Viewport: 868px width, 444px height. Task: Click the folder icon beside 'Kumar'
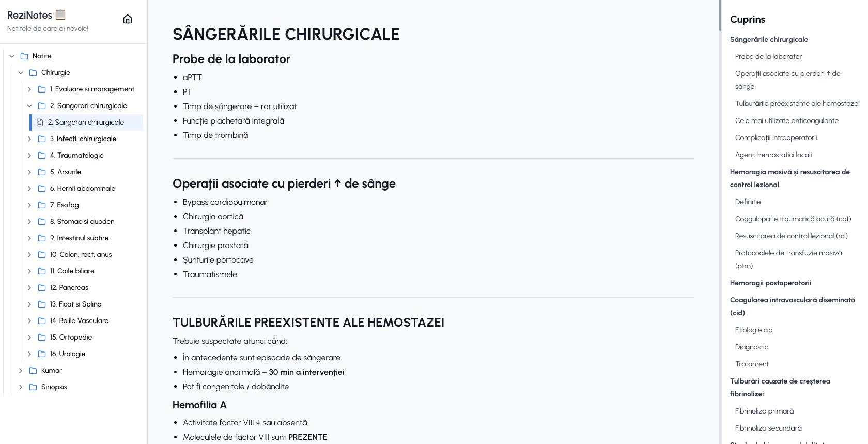tap(33, 370)
